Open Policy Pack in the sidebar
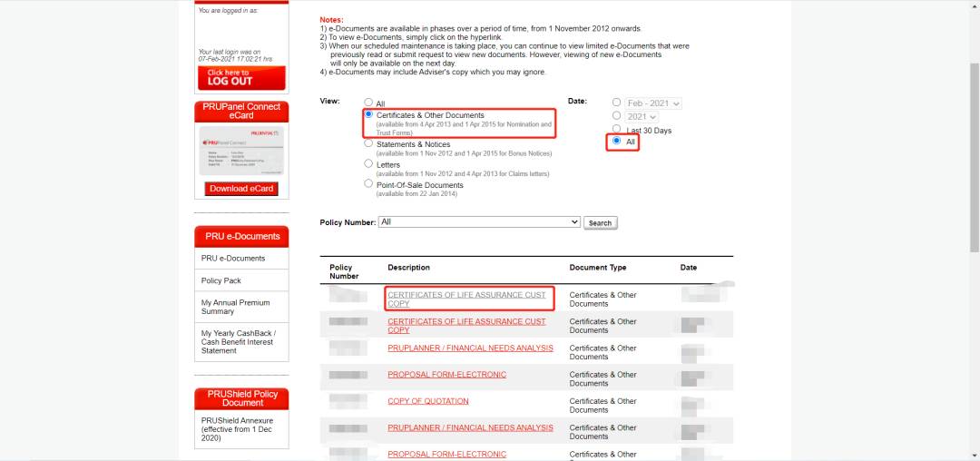Image resolution: width=980 pixels, height=461 pixels. (221, 280)
